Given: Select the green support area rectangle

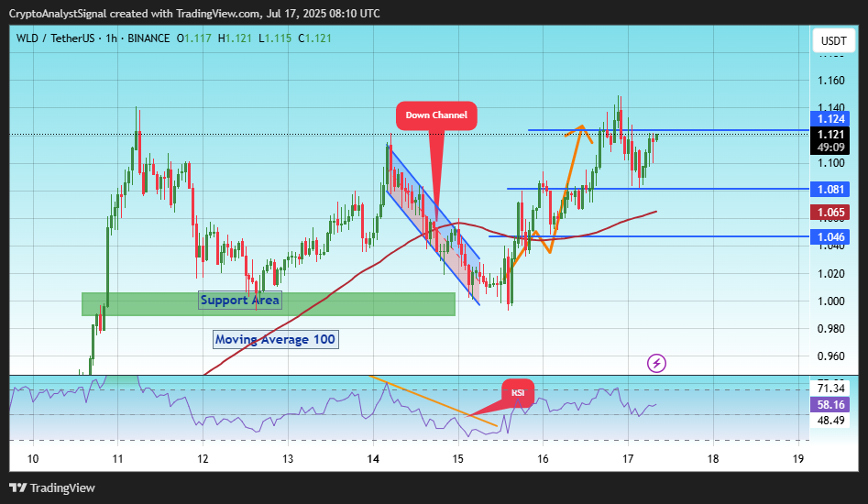Looking at the screenshot, I should coord(269,304).
